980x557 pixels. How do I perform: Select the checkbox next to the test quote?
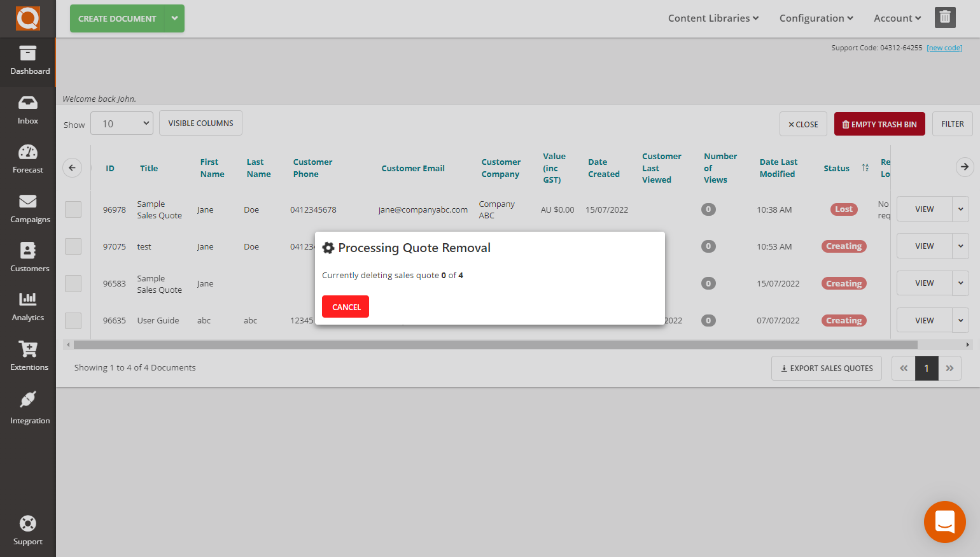point(73,246)
